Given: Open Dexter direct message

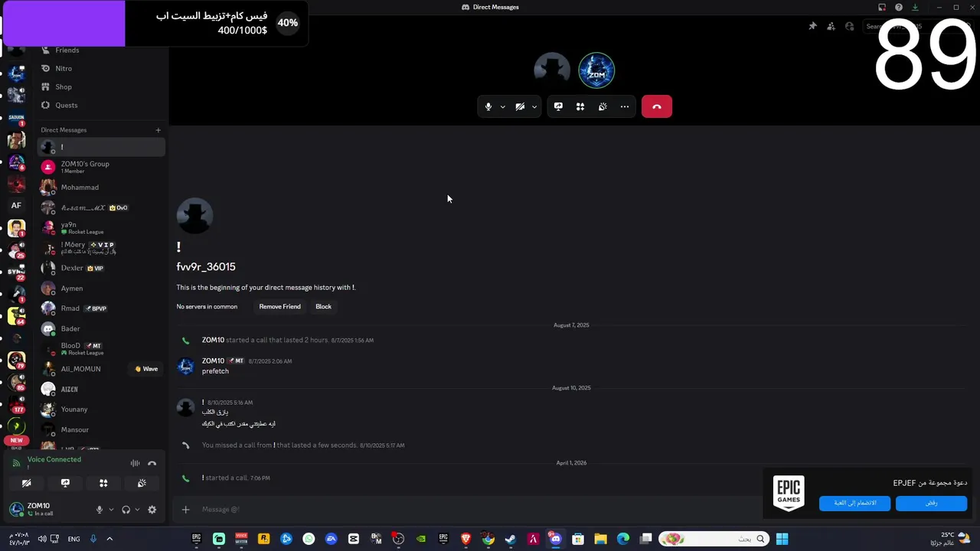Looking at the screenshot, I should [x=101, y=268].
